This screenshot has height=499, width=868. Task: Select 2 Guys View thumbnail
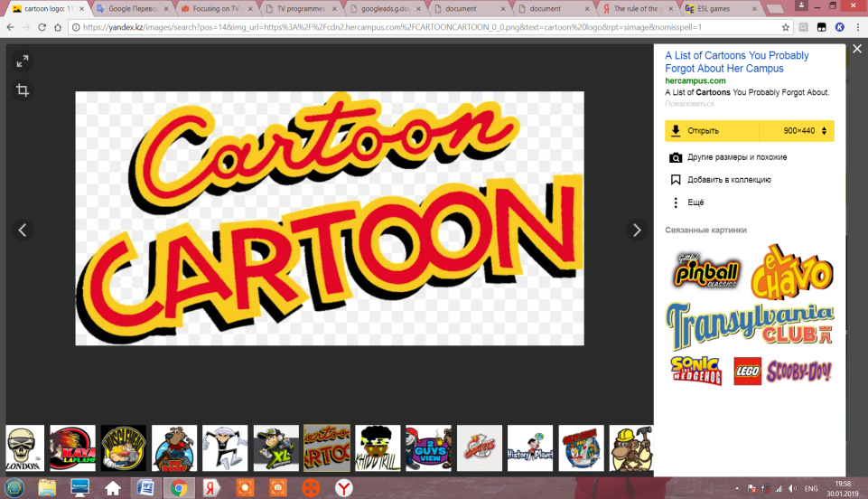[x=428, y=448]
